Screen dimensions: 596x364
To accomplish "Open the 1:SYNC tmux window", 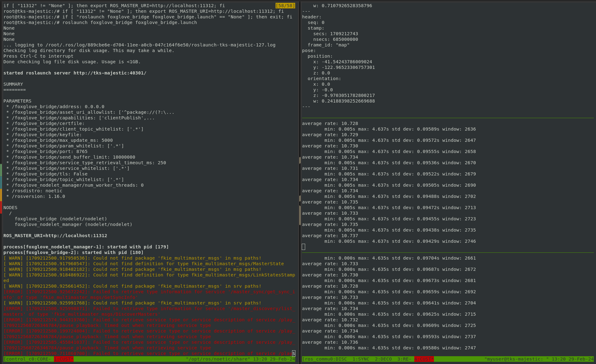I will pyautogui.click(x=361, y=359).
